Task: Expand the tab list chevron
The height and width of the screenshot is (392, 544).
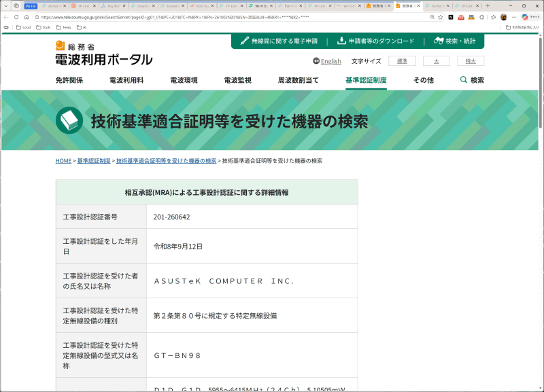Action: (x=6, y=6)
